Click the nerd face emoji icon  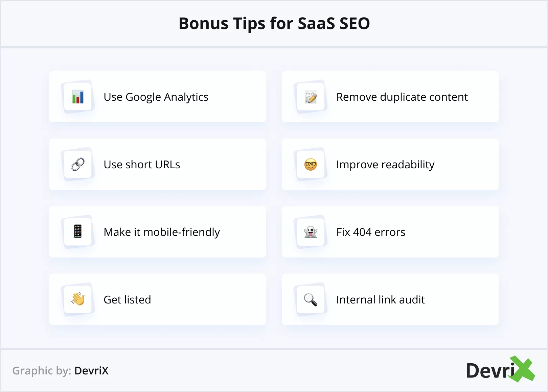point(311,165)
